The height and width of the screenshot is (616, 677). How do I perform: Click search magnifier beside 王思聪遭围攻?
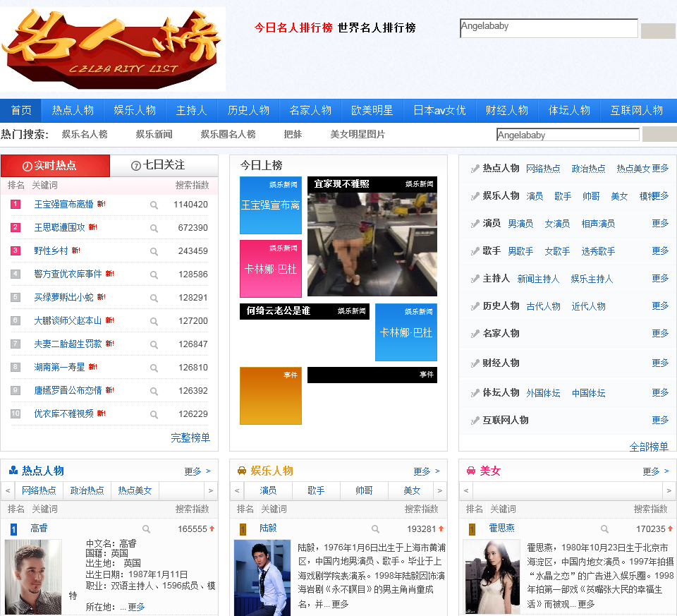[x=154, y=229]
